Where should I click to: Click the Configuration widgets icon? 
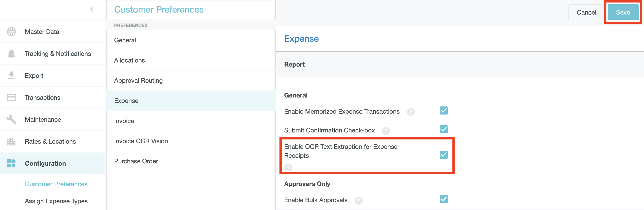11,163
